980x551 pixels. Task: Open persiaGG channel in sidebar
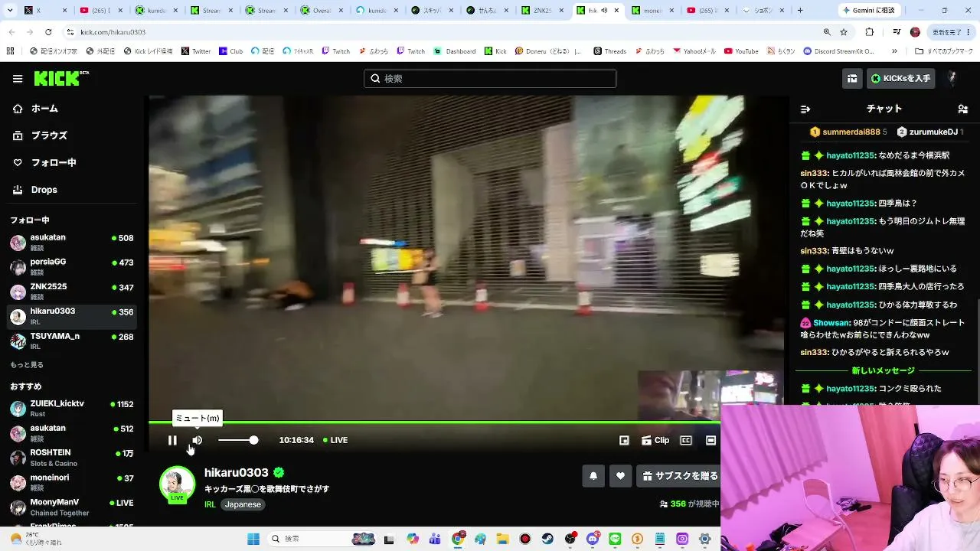(x=73, y=266)
